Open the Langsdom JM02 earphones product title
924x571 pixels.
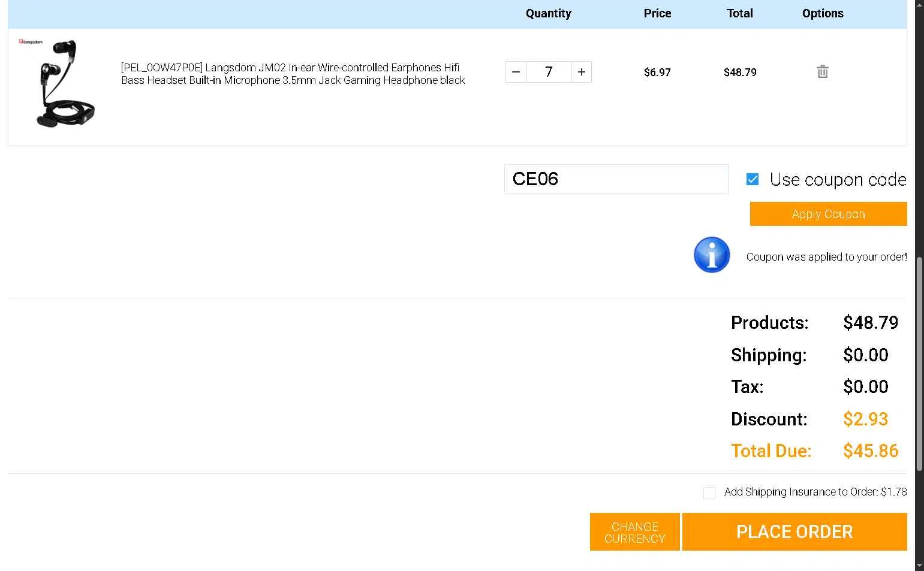293,74
